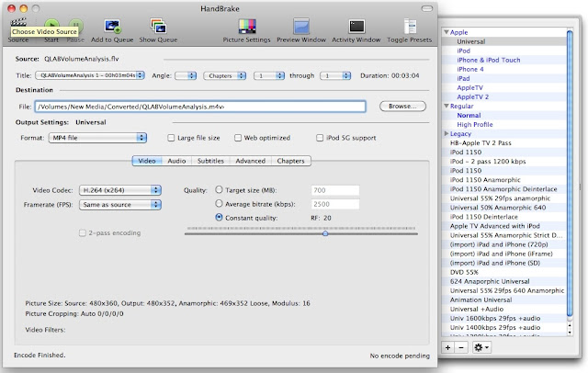This screenshot has width=588, height=373.
Task: Switch to the Chapters tab
Action: tap(290, 161)
